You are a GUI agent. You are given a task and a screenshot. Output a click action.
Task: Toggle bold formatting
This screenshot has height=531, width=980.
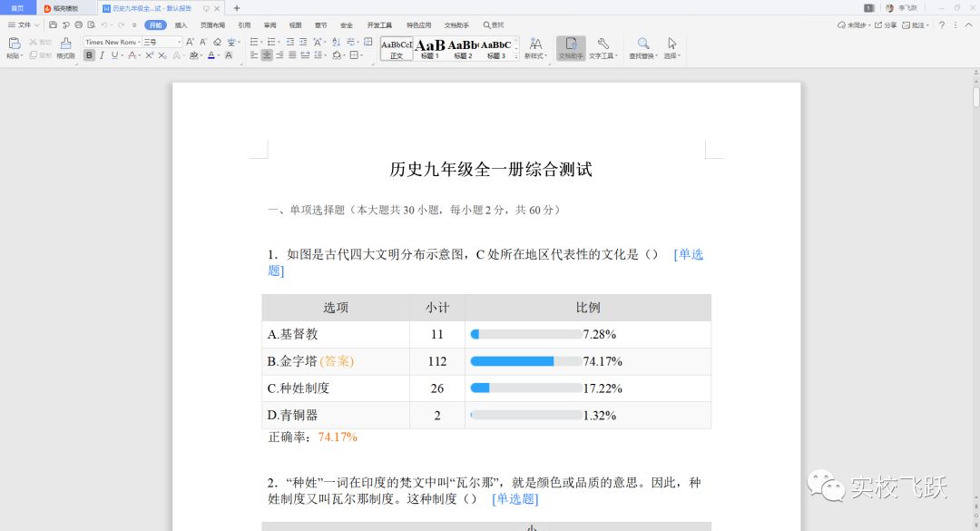tap(89, 54)
